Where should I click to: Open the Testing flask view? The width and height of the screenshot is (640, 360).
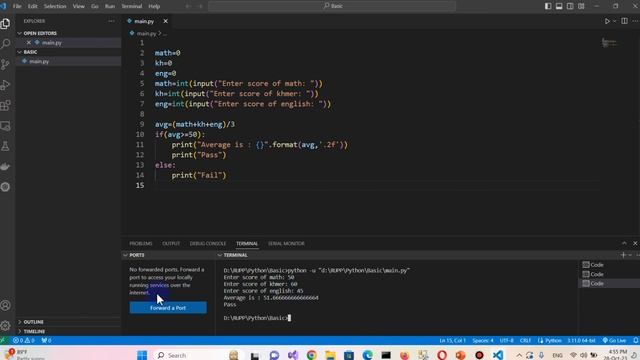point(6,146)
